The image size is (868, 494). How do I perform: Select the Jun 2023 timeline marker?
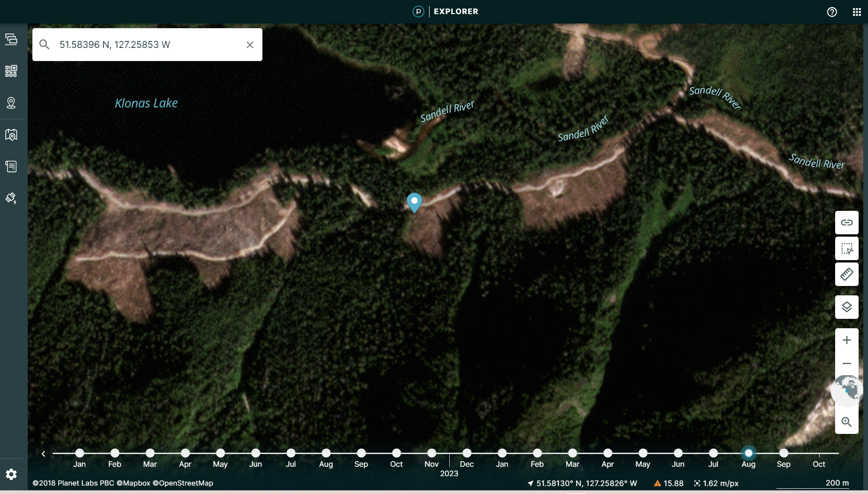point(678,453)
